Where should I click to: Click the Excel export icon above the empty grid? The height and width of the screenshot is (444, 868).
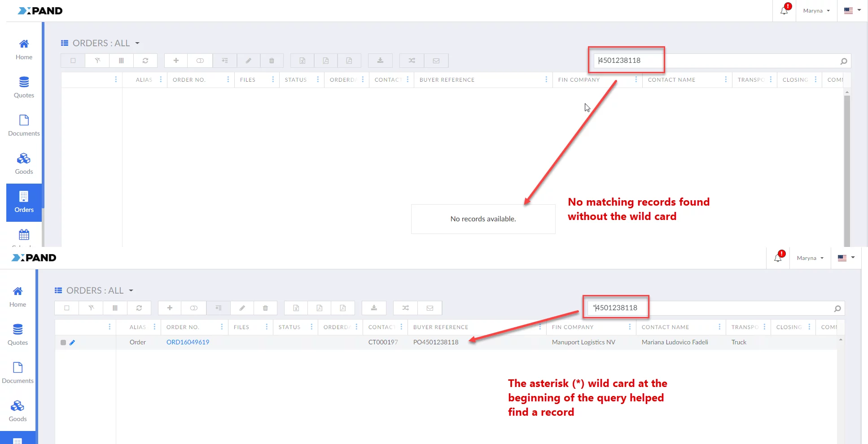(x=302, y=61)
